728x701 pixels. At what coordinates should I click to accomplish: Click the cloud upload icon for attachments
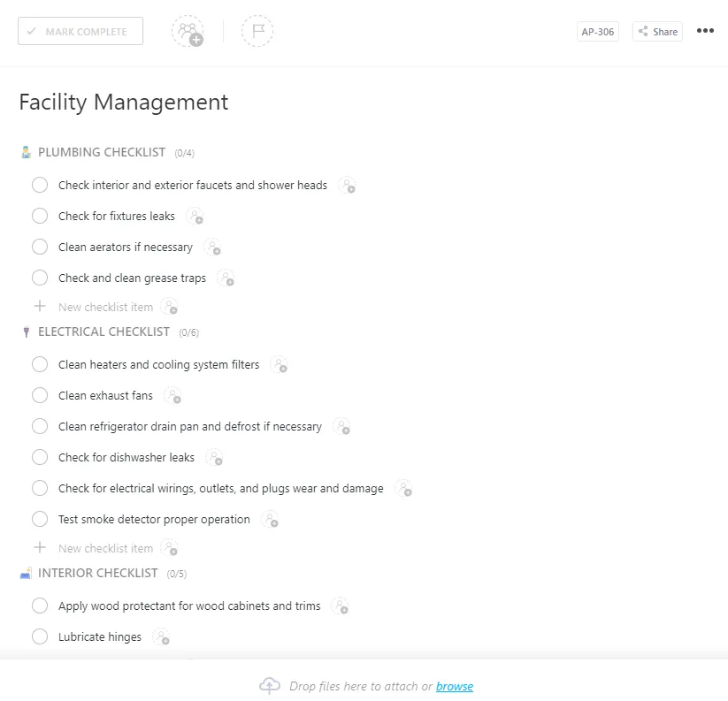(x=270, y=685)
